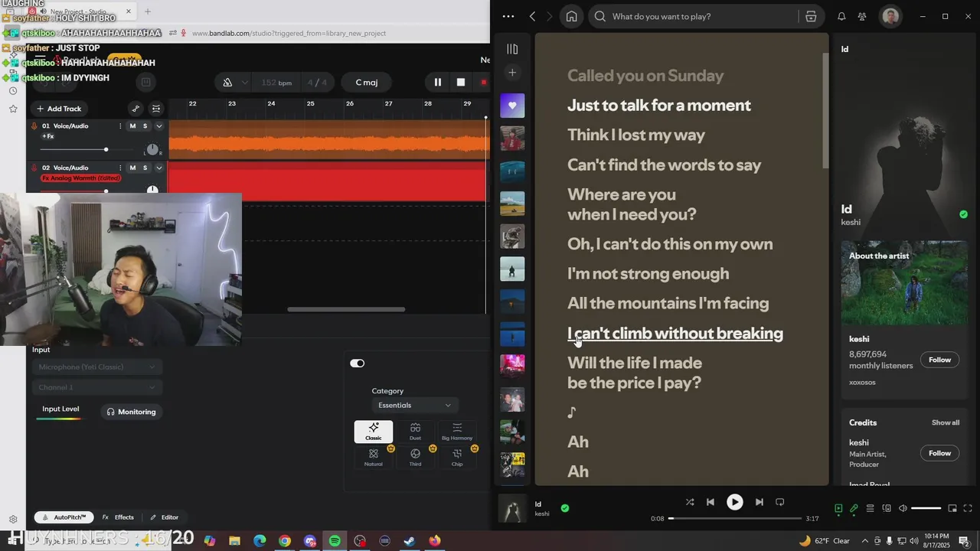Mute track 01 Voice/Audio

tap(132, 126)
